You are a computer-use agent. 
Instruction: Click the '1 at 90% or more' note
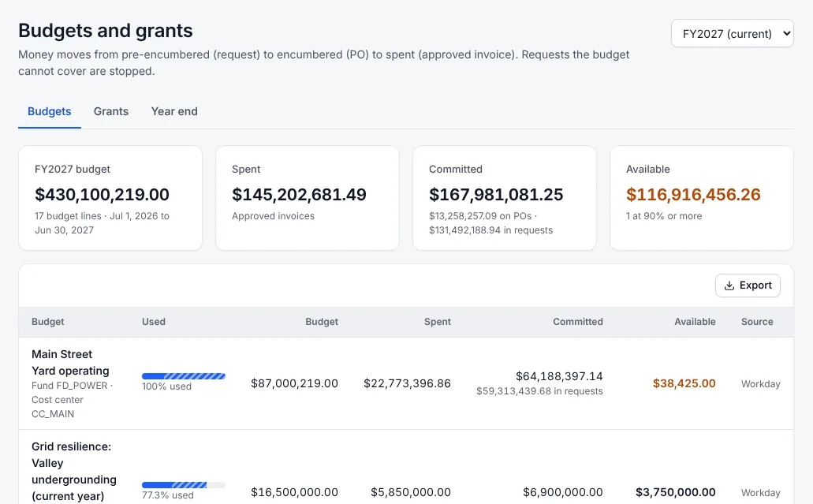tap(664, 216)
